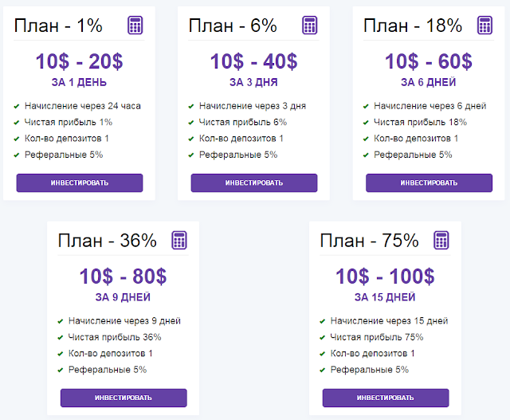Viewport: 510px width, 420px height.
Task: Click 'Реферальные 5%' in the 6% plan
Action: 238,155
